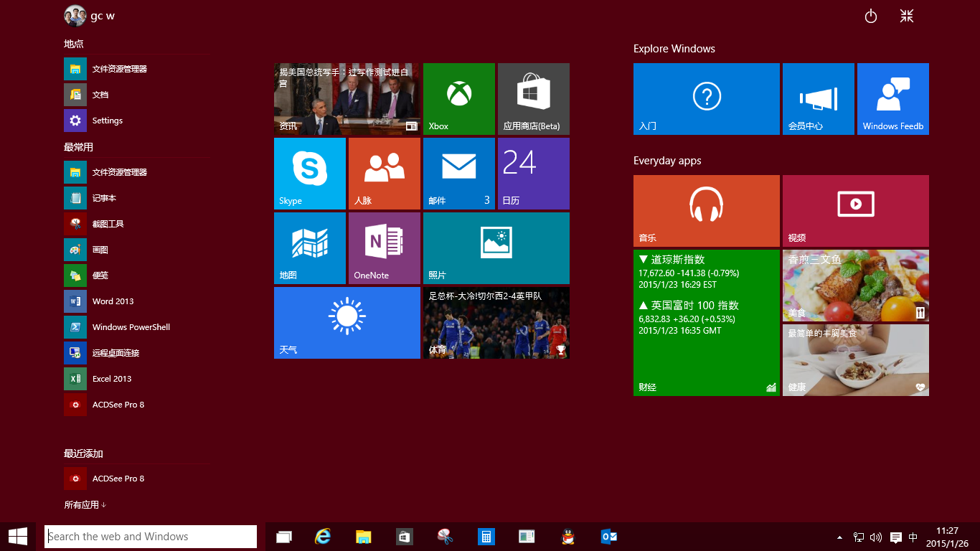Click the restore Start menu size icon
Screen dimensions: 980x551
(x=907, y=16)
